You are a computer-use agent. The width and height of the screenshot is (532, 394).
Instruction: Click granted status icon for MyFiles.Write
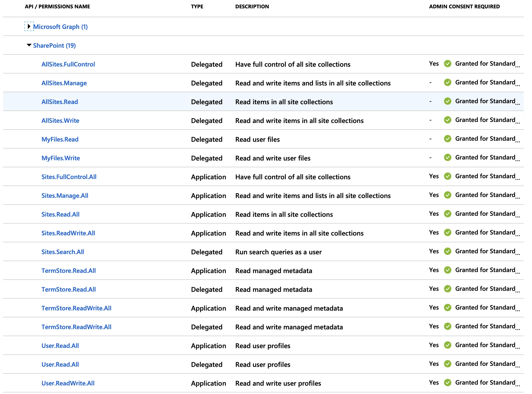tap(447, 157)
